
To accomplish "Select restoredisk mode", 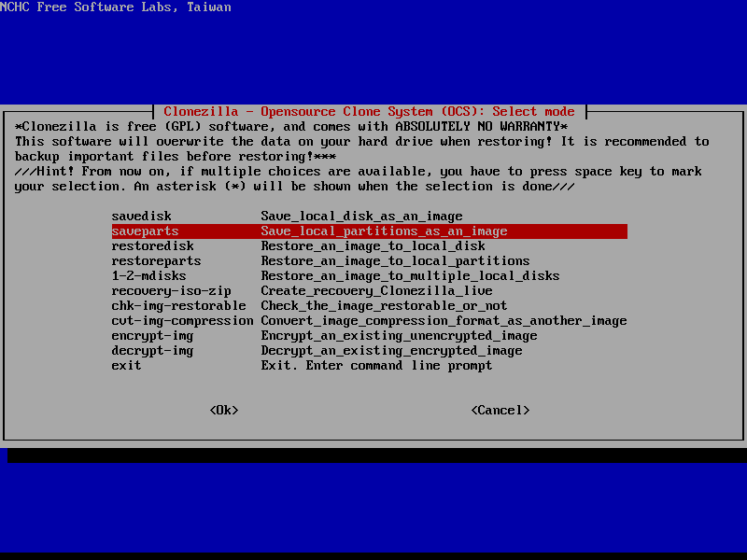I will (x=369, y=246).
